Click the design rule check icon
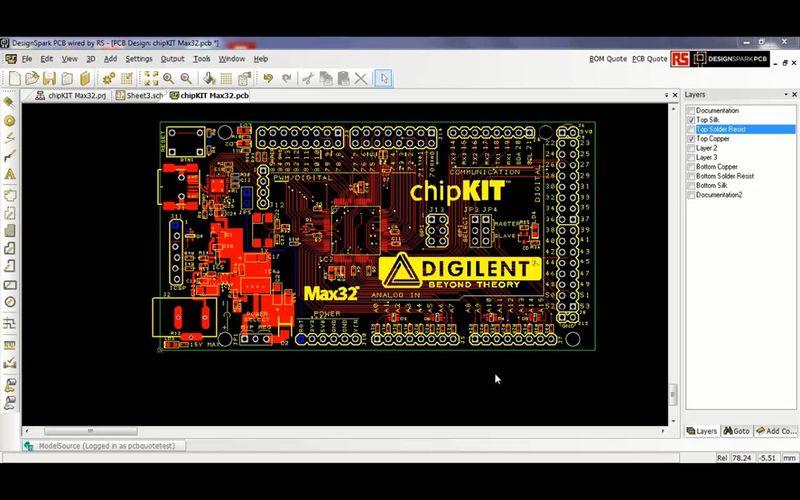The image size is (800, 500). pos(9,363)
